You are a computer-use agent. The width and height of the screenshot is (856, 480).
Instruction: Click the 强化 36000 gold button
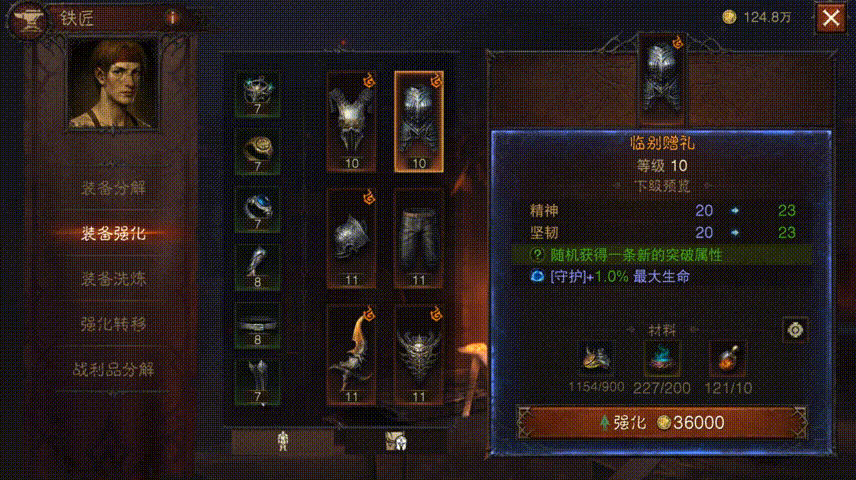[662, 423]
